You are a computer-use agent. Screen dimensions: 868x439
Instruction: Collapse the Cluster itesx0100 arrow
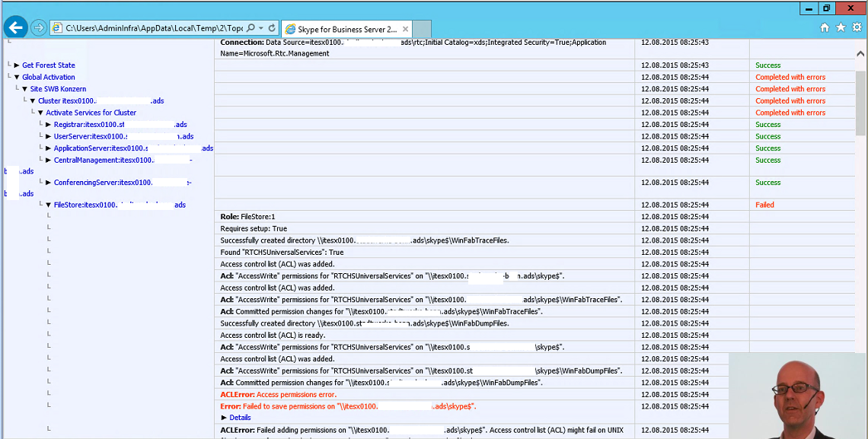33,101
